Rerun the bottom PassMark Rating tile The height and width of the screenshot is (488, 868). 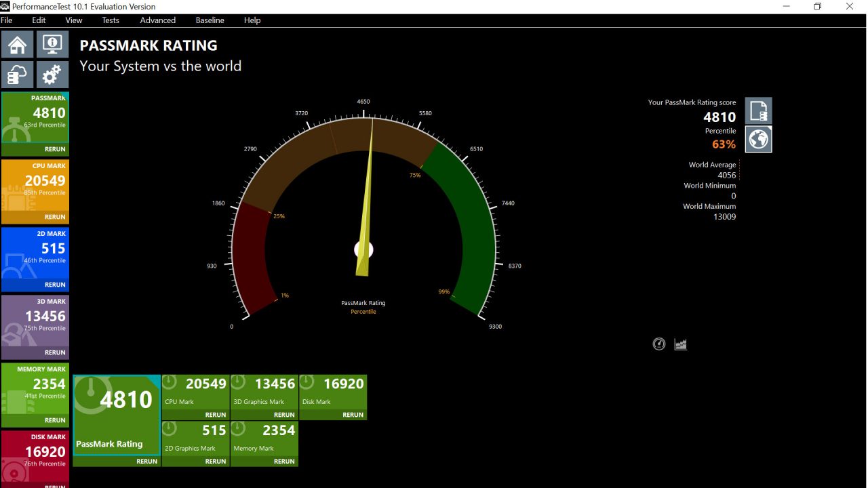[146, 462]
